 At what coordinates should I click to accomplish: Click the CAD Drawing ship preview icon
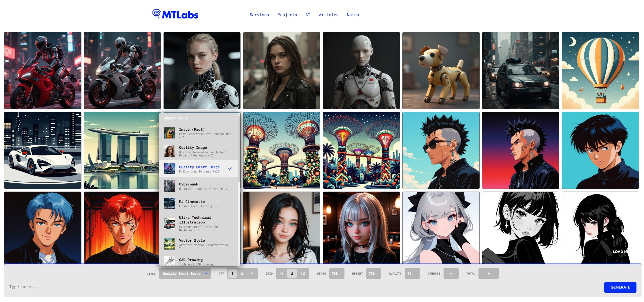click(x=170, y=261)
